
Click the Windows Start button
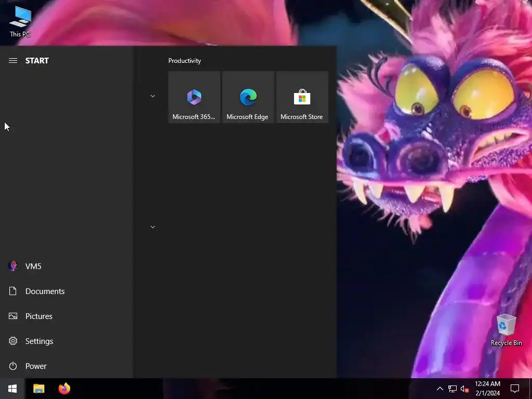tap(12, 389)
